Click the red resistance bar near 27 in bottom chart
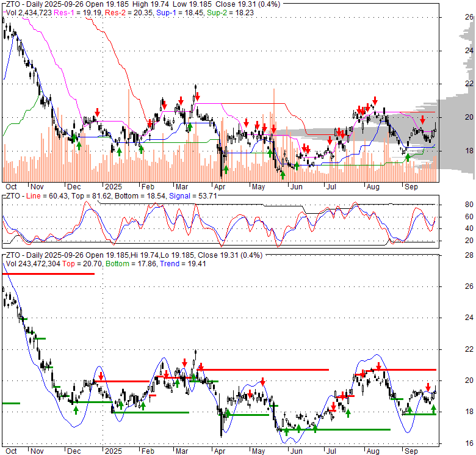 tap(48, 274)
